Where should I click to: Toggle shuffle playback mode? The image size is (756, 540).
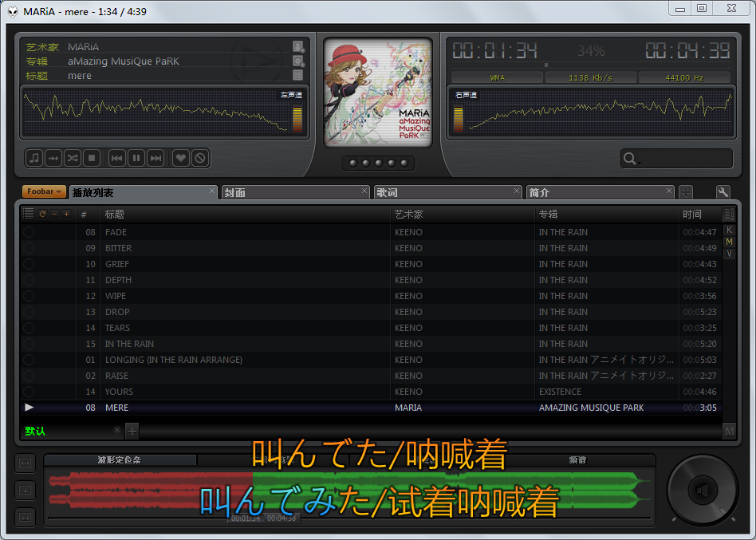(x=73, y=158)
